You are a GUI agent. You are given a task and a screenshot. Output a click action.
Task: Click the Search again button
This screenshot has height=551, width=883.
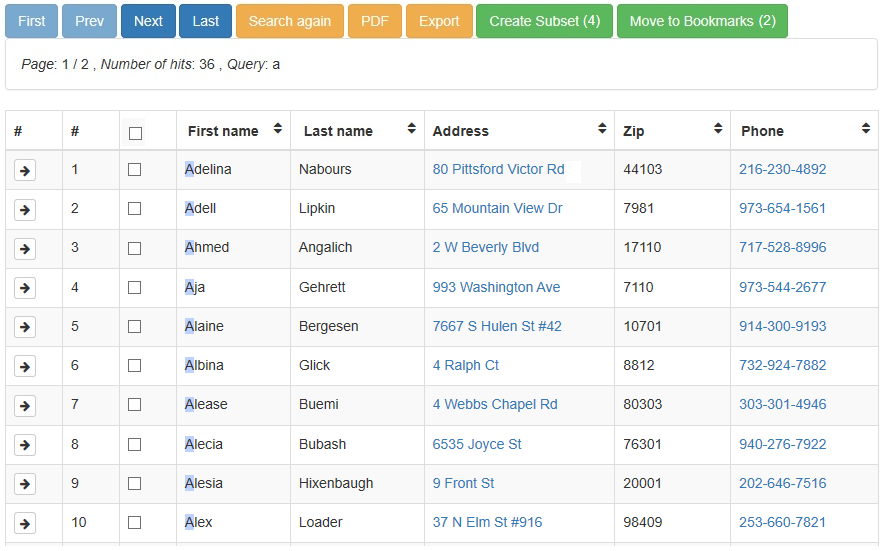pyautogui.click(x=290, y=21)
